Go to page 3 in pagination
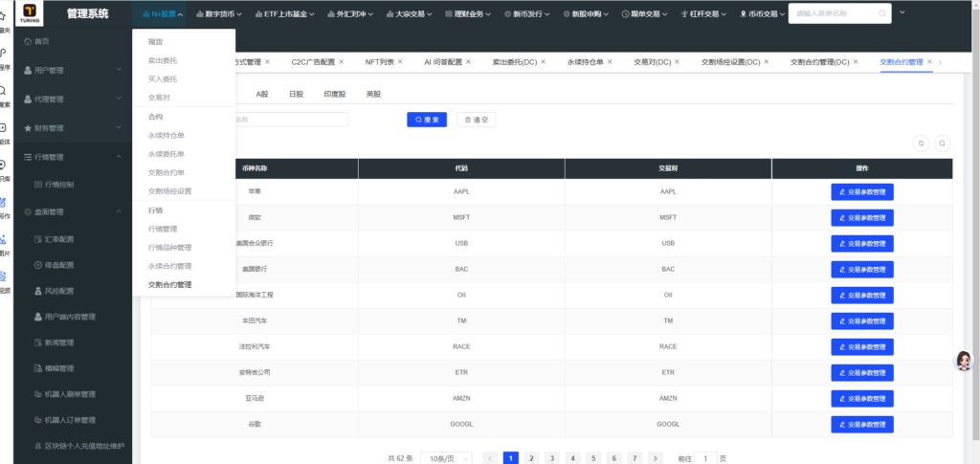This screenshot has height=464, width=980. (552, 458)
